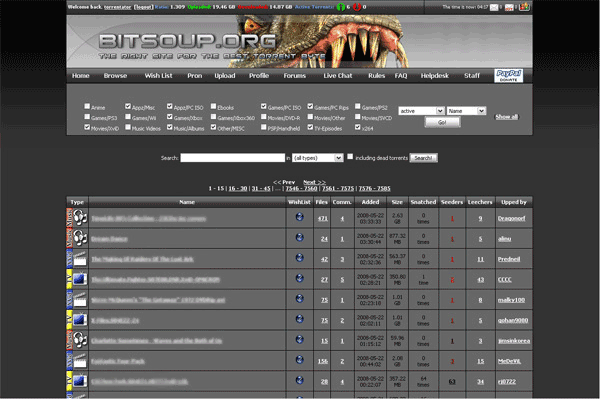Add Dragonorf's torrent to wishlist via globe

click(300, 217)
